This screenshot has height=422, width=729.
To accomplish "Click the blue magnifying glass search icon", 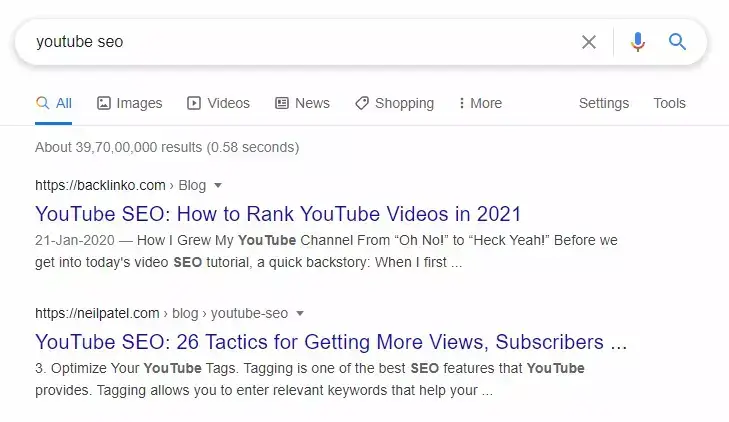I will [677, 42].
